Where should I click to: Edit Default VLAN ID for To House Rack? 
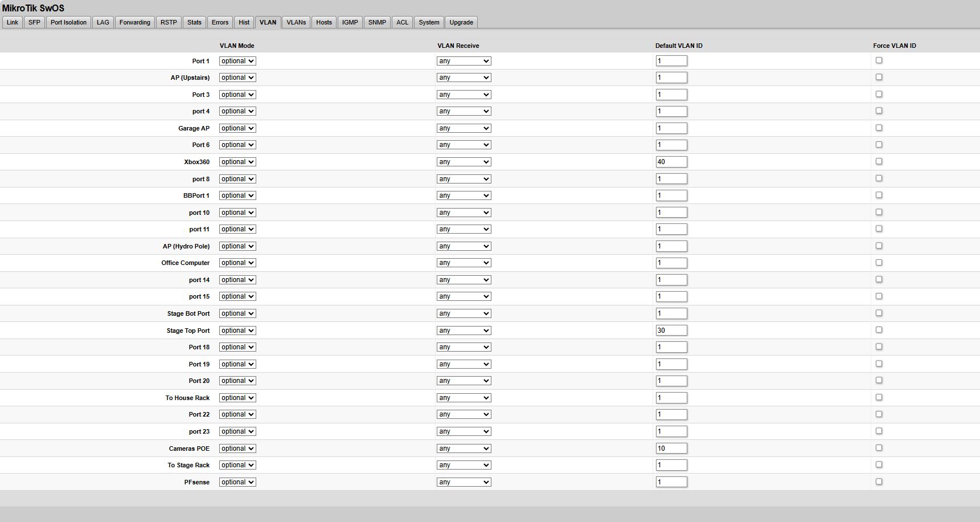pos(671,398)
